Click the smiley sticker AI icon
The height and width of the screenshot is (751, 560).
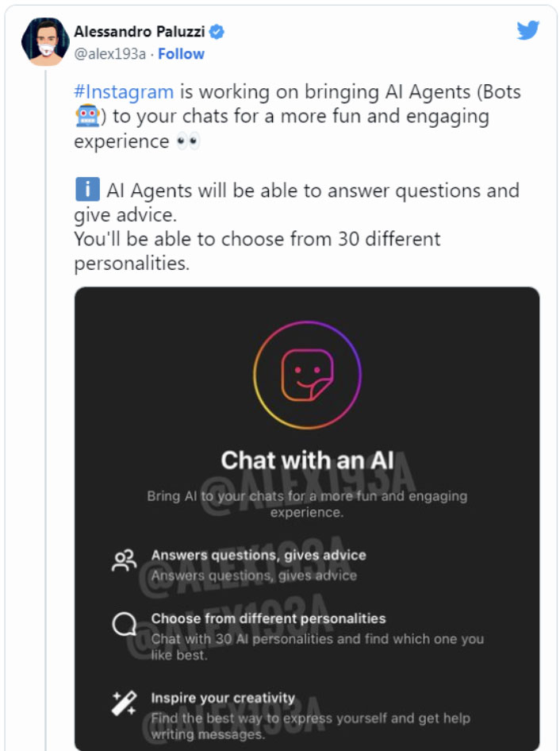(x=307, y=375)
